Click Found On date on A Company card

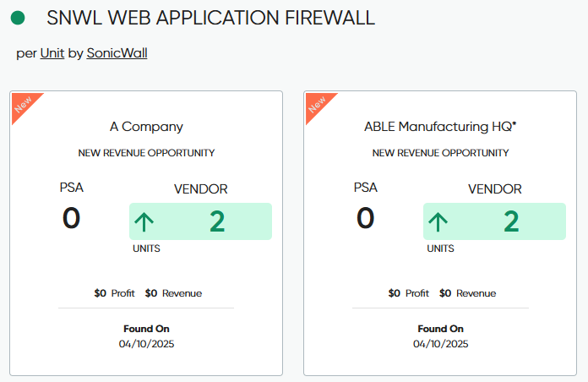tap(146, 344)
